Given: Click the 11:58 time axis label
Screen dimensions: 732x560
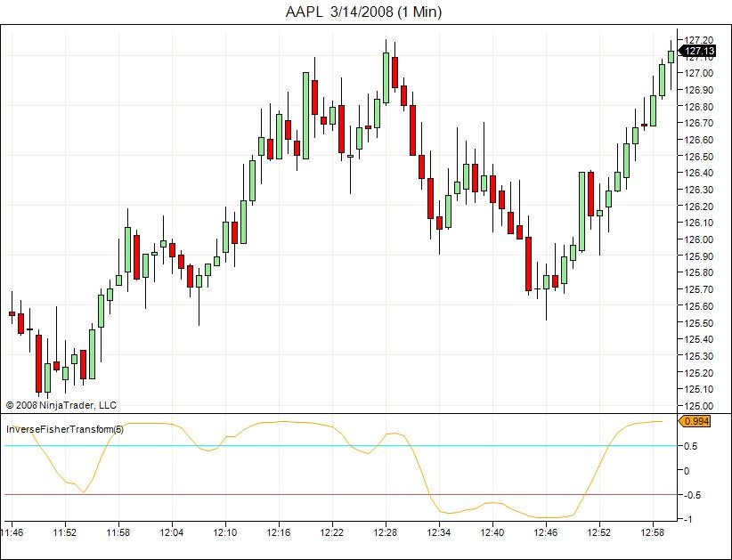Looking at the screenshot, I should (118, 532).
